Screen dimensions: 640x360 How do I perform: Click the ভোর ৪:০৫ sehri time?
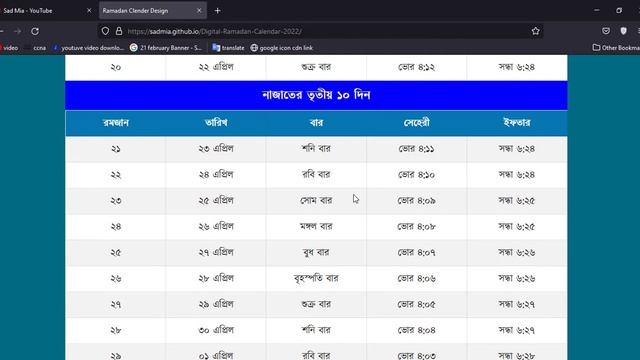(416, 304)
